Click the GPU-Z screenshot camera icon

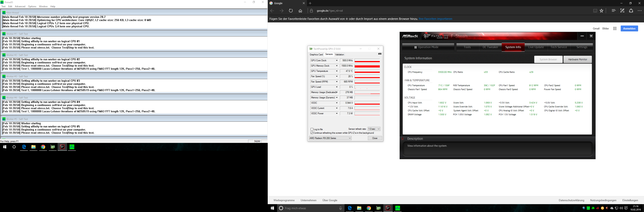379,54
